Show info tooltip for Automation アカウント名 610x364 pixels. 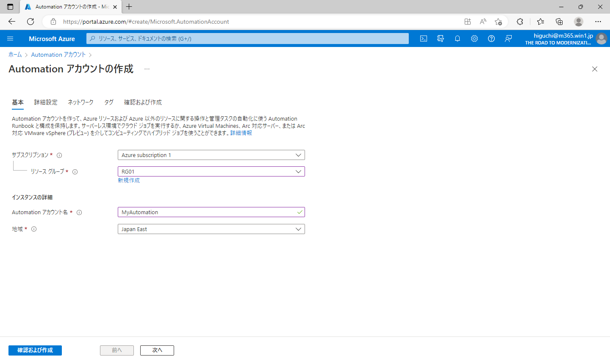(79, 212)
